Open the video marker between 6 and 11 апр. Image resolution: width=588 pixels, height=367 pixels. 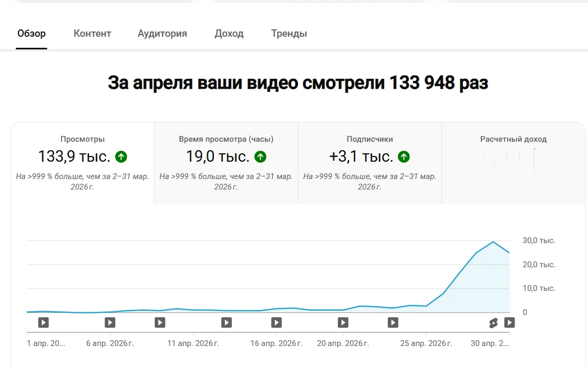coord(160,322)
